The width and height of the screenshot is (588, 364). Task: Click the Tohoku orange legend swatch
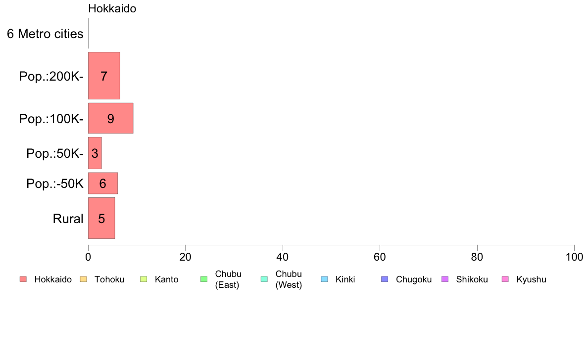coord(83,279)
